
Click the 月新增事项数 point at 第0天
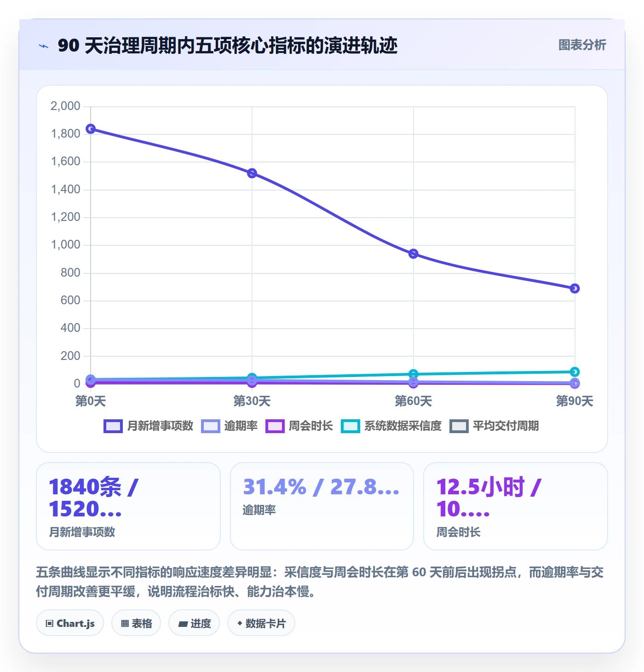91,129
